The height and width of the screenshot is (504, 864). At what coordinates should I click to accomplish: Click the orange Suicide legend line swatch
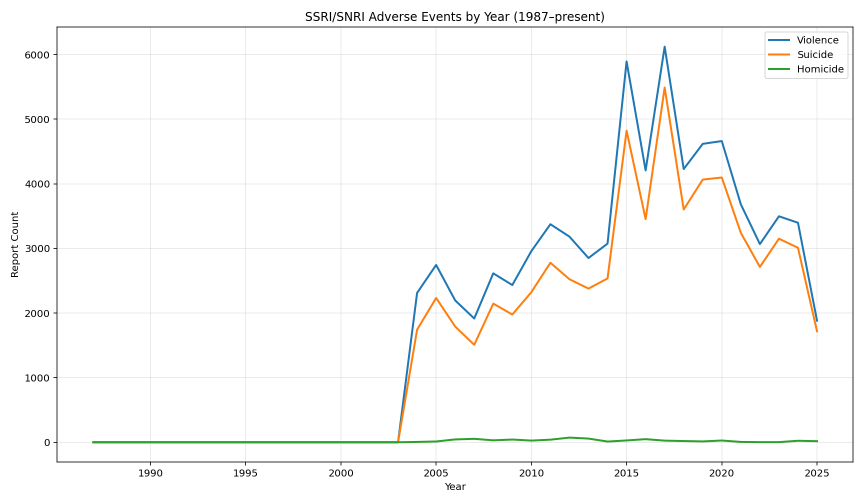[779, 55]
